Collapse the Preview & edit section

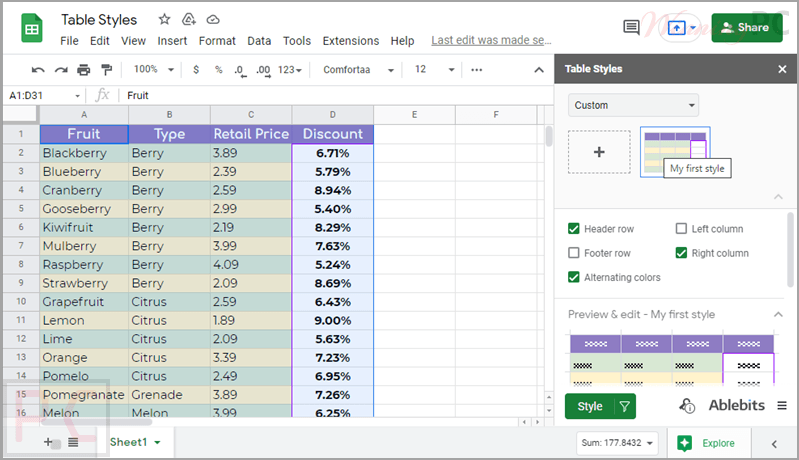tap(778, 314)
